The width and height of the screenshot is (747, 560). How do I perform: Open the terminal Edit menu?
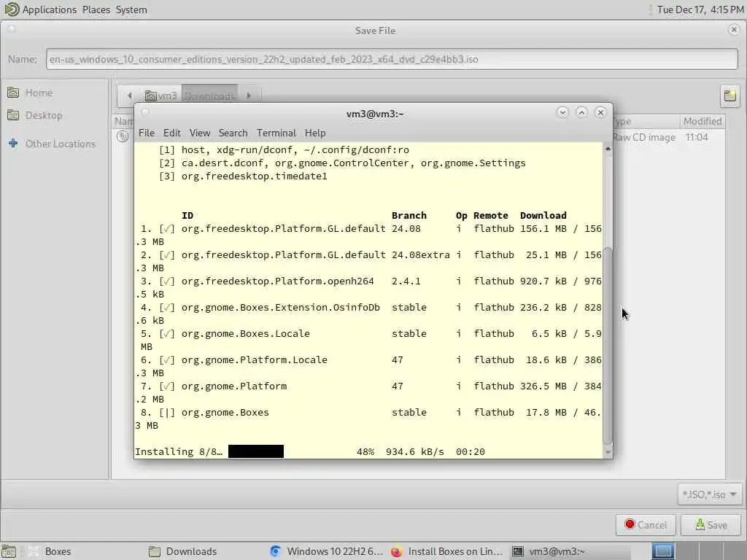171,133
